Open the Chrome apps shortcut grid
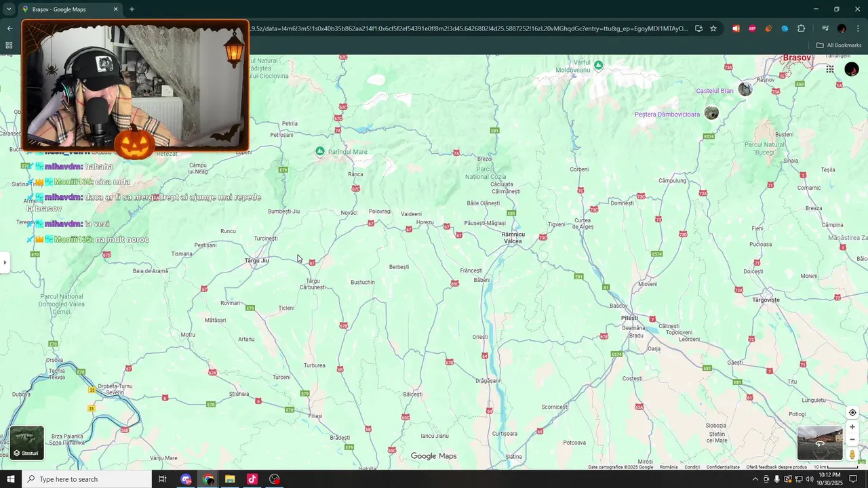 9,45
